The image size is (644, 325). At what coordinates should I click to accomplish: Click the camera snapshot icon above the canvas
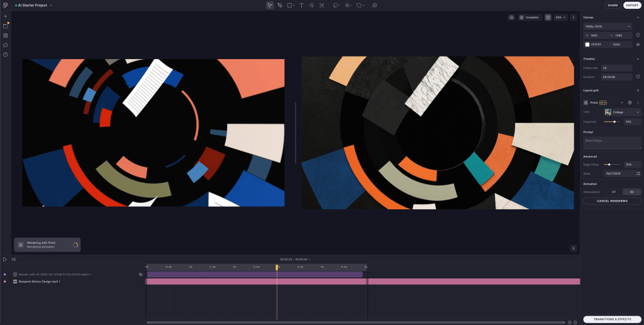pyautogui.click(x=511, y=18)
